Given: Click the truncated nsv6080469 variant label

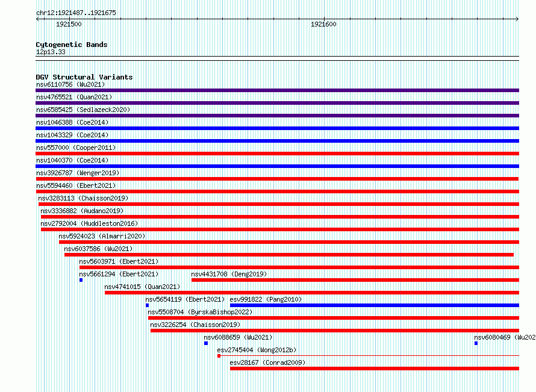Looking at the screenshot, I should (x=505, y=337).
